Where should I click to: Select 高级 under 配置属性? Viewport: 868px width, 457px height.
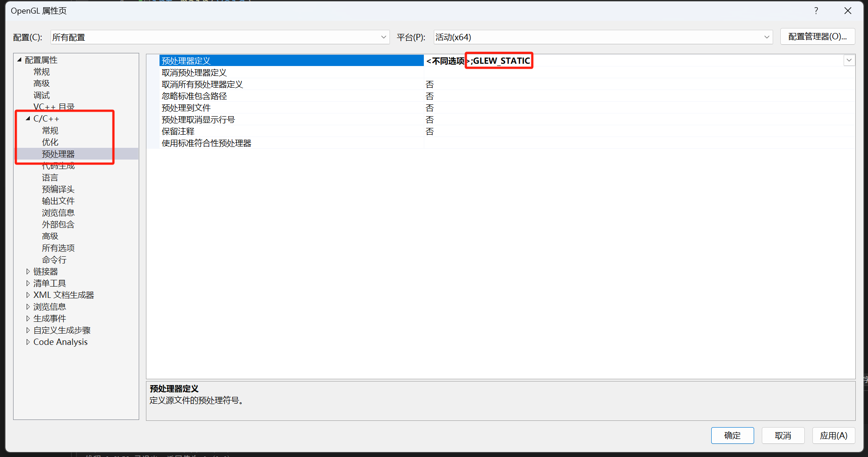point(42,83)
